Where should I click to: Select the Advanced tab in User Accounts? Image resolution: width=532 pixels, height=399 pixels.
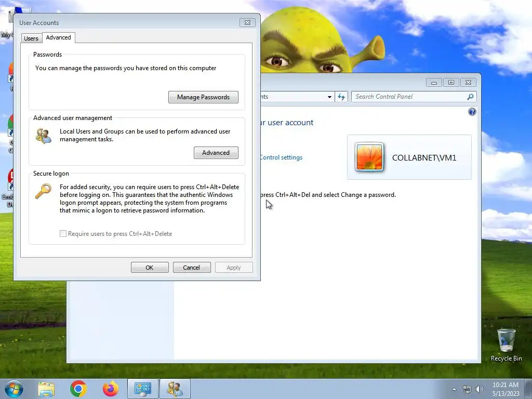pyautogui.click(x=58, y=37)
